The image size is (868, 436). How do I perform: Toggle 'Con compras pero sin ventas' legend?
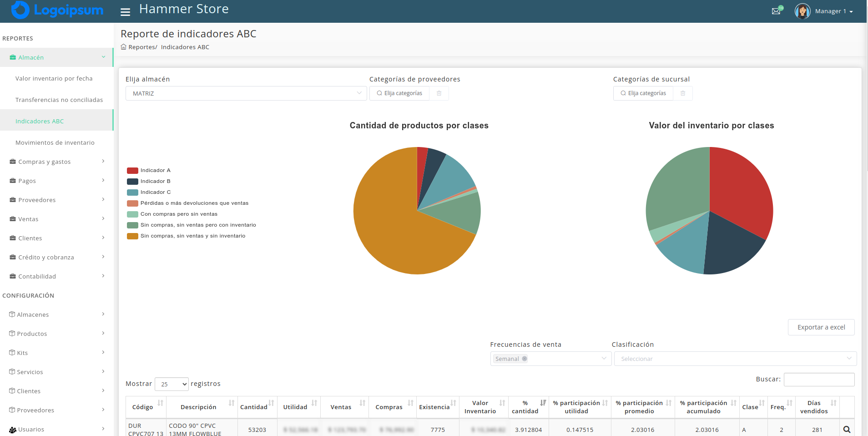(172, 214)
